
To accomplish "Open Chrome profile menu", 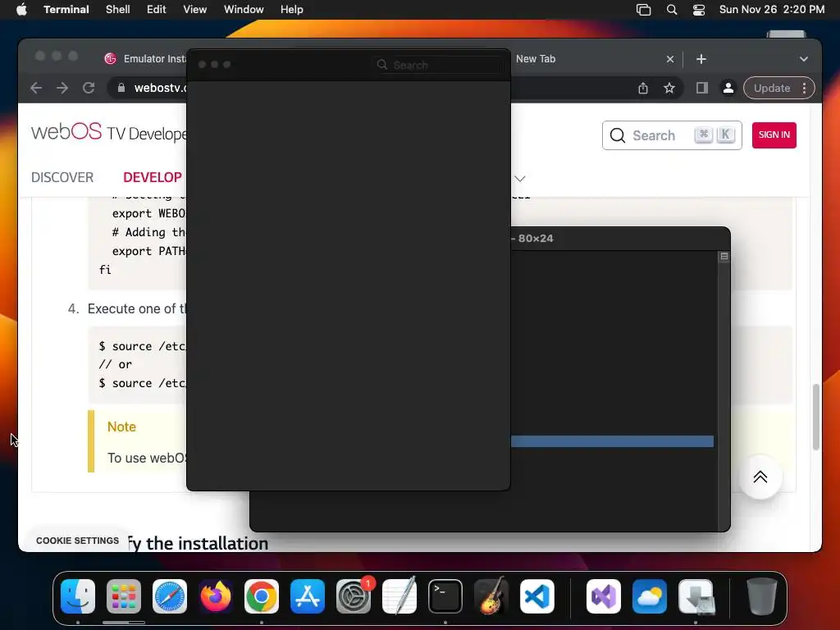I will [x=728, y=88].
